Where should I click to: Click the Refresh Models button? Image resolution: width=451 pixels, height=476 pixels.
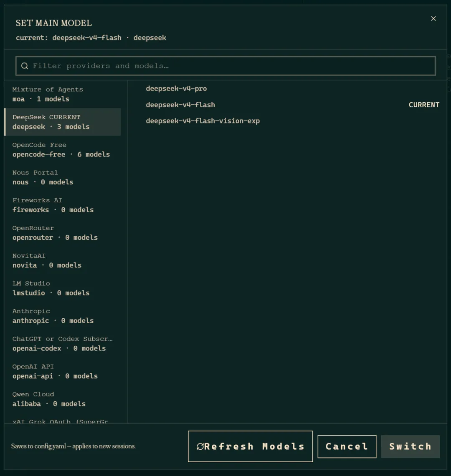tap(251, 446)
